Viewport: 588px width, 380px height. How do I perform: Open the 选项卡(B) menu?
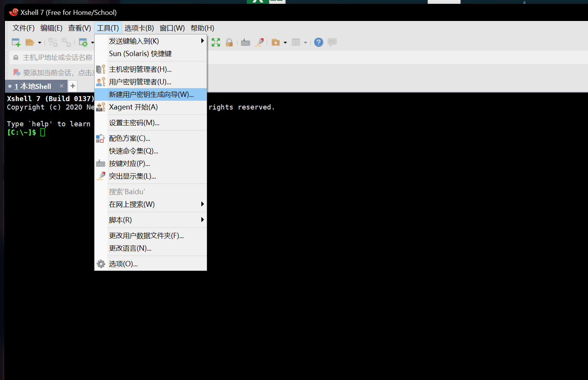[139, 28]
